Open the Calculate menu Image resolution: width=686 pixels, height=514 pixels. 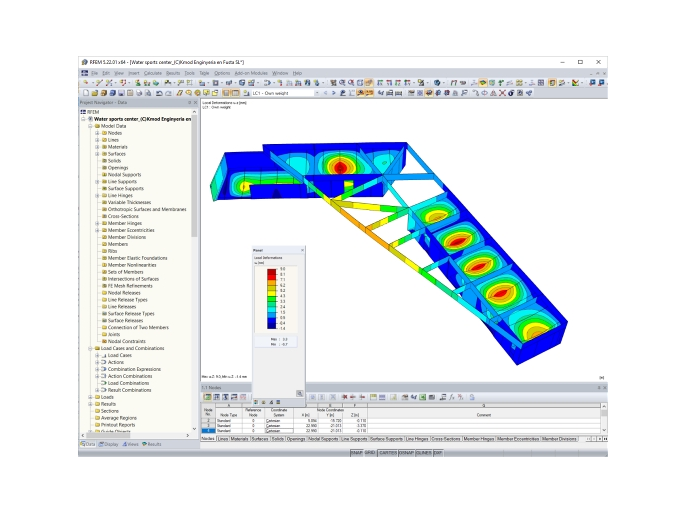153,73
